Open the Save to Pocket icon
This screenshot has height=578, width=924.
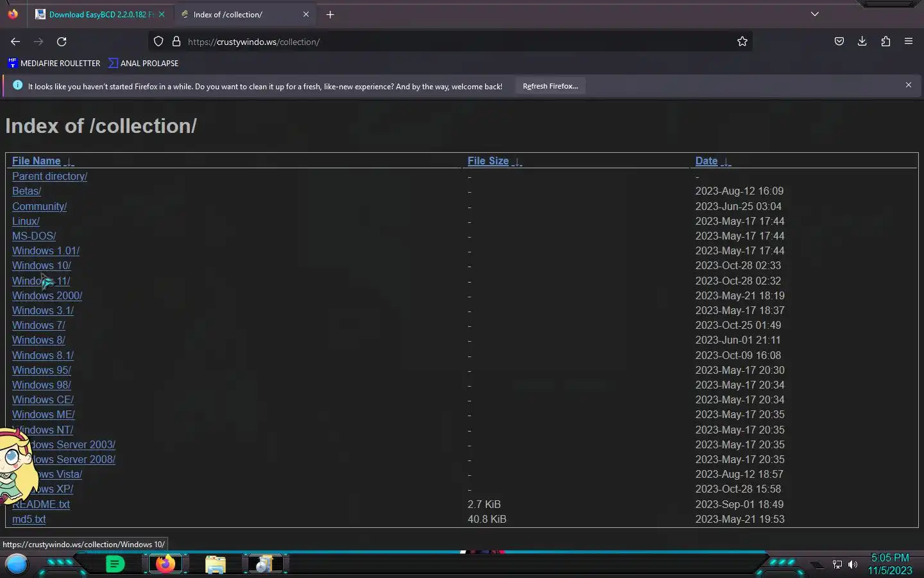pos(839,42)
